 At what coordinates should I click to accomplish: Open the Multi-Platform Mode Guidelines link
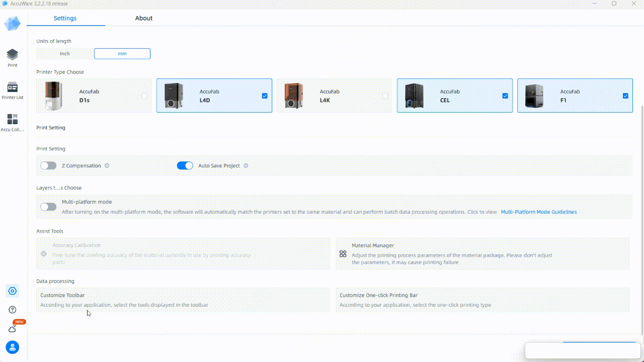539,212
